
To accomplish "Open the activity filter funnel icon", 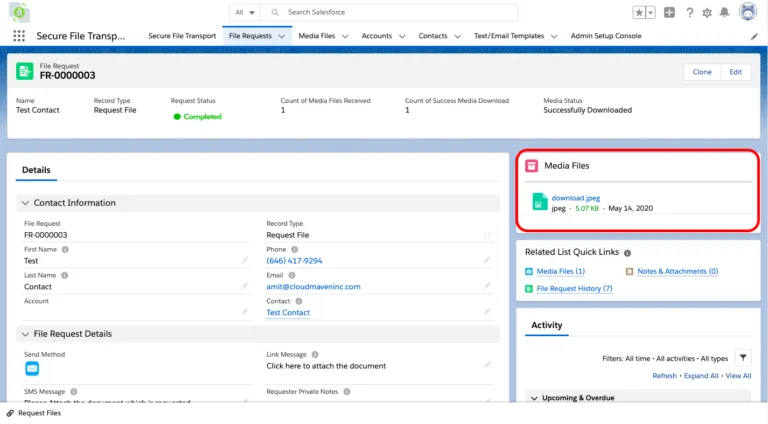I will click(x=743, y=358).
